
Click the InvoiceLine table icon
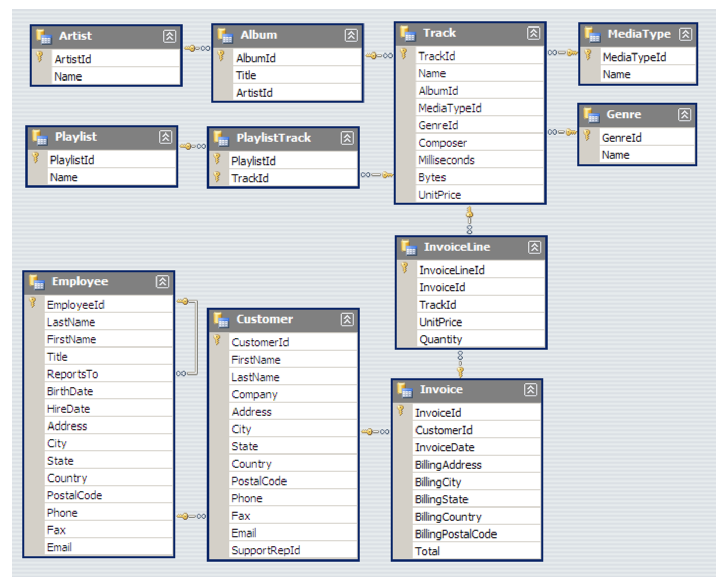[x=409, y=247]
